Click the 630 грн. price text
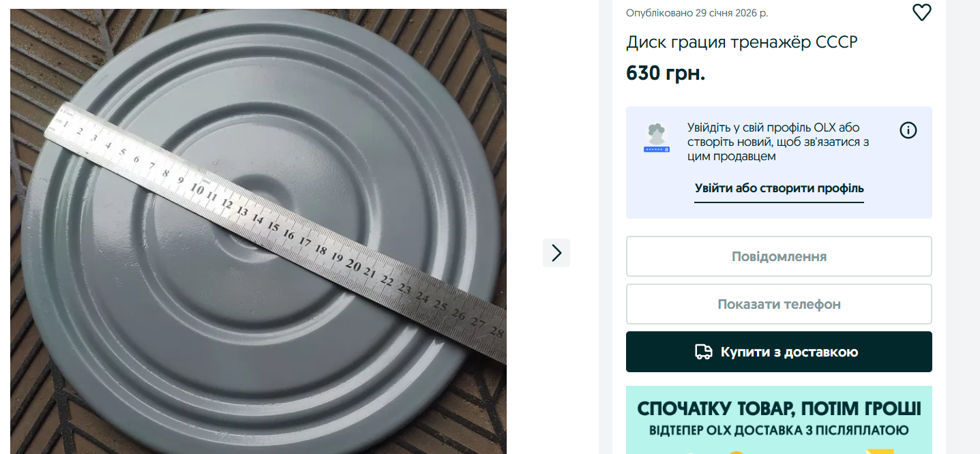 (x=666, y=72)
